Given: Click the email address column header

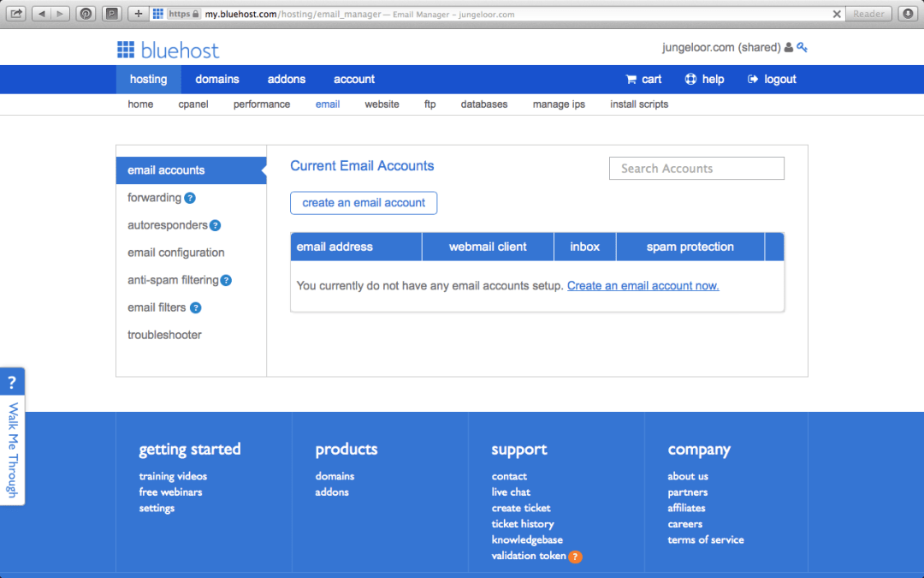Looking at the screenshot, I should 357,247.
